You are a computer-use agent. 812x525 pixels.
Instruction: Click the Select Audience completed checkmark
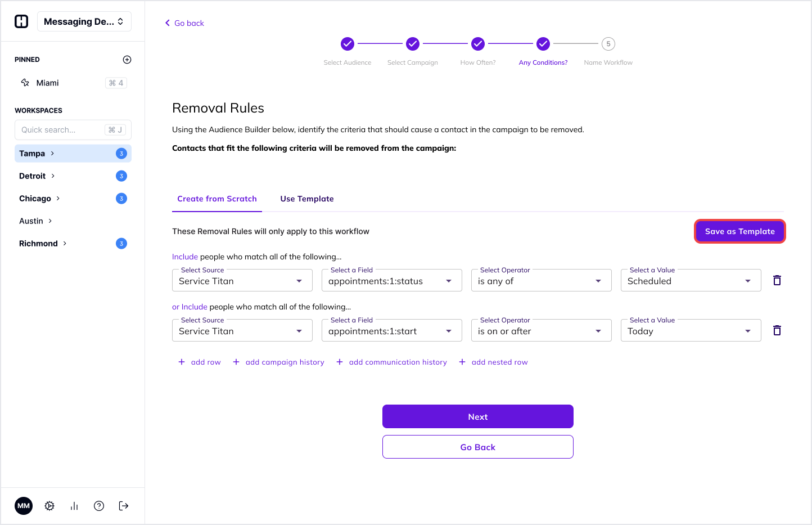(347, 43)
